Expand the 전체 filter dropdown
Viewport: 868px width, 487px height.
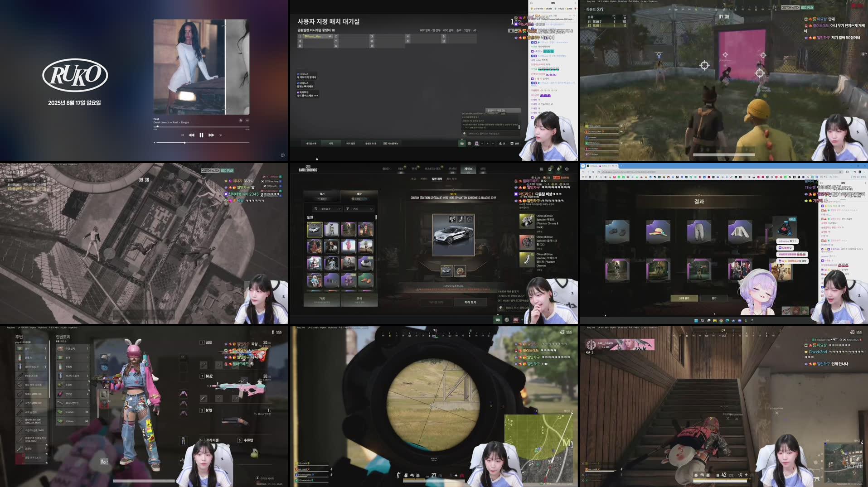359,209
